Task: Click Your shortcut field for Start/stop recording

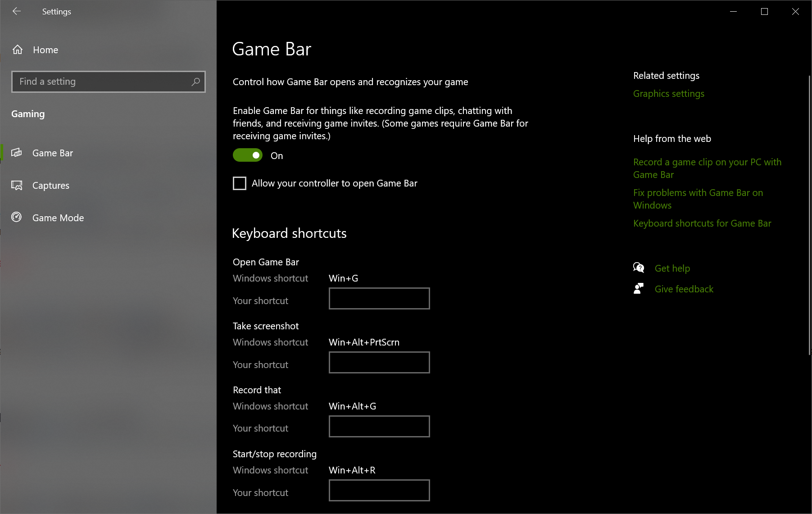Action: pyautogui.click(x=379, y=490)
